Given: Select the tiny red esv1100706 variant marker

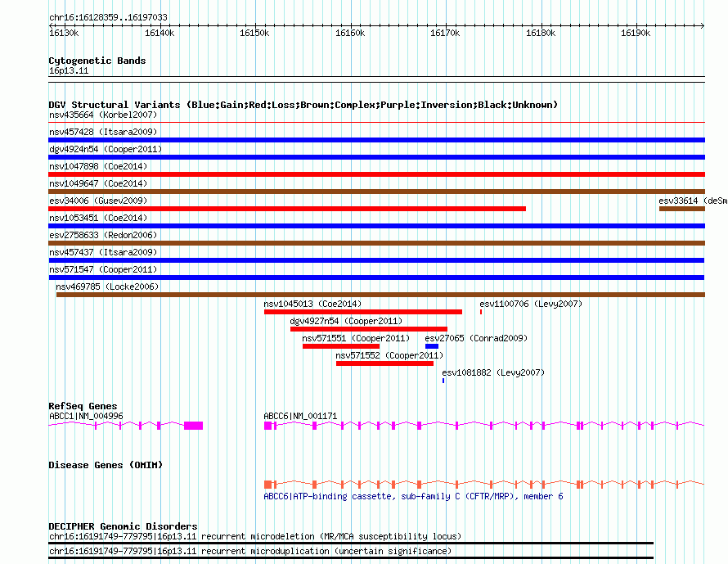Looking at the screenshot, I should click(x=481, y=312).
